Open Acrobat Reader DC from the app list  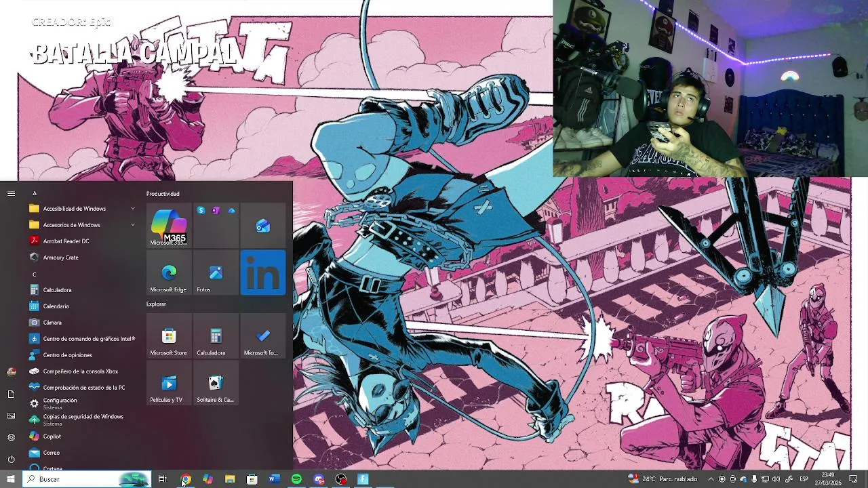[81, 241]
